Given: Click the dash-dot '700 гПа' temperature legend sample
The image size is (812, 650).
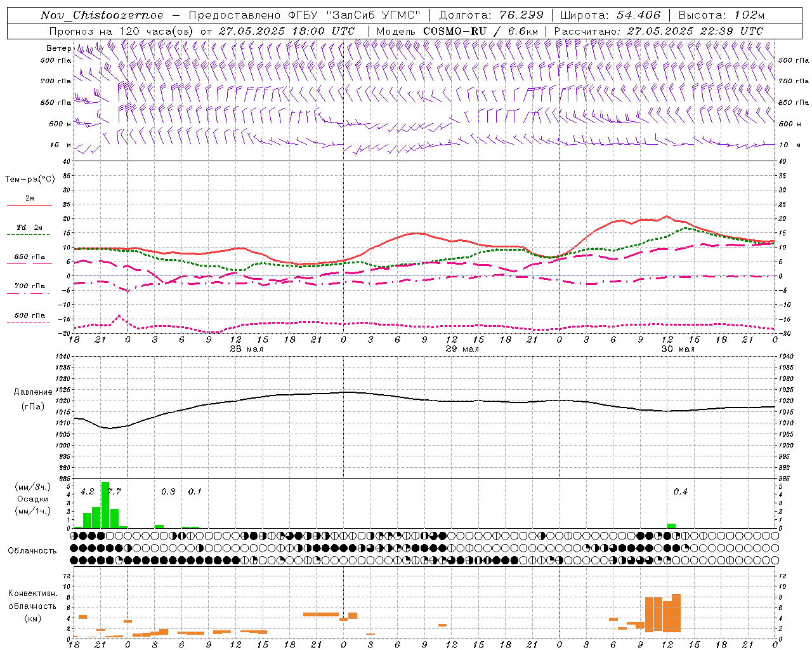Looking at the screenshot, I should pyautogui.click(x=28, y=293).
